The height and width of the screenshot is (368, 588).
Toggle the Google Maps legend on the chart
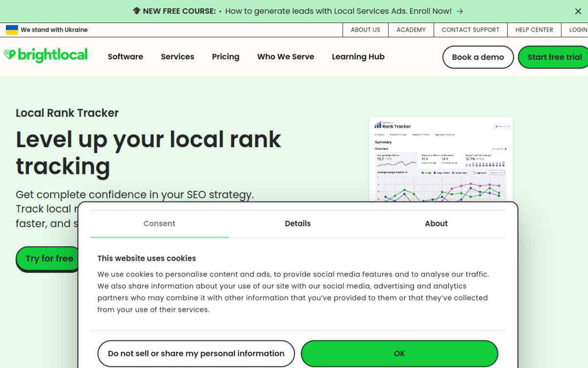[x=454, y=173]
